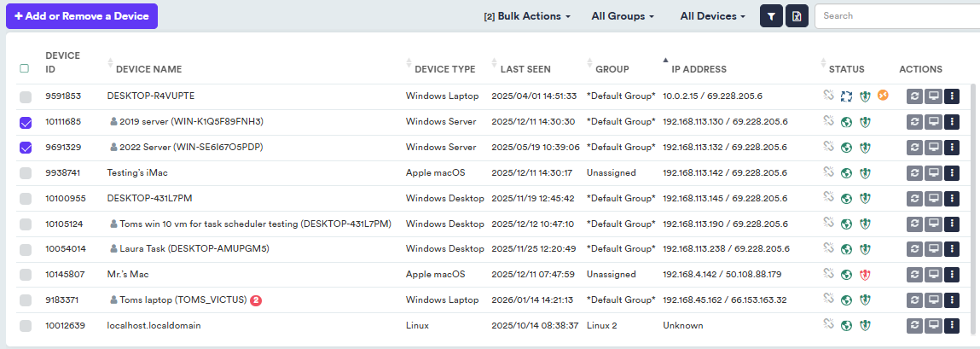This screenshot has height=349, width=980.
Task: Open the Bulk Actions dropdown
Action: pos(527,16)
